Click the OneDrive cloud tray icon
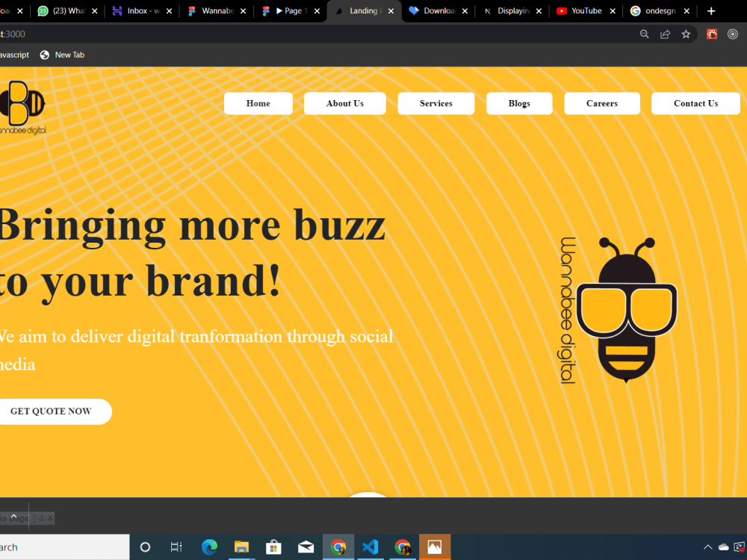The image size is (747, 560). 724,547
